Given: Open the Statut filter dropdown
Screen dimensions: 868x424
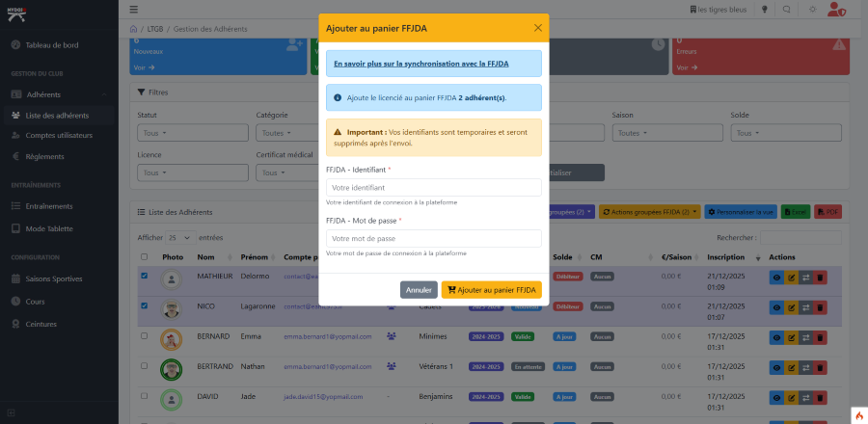Looking at the screenshot, I should pyautogui.click(x=154, y=133).
